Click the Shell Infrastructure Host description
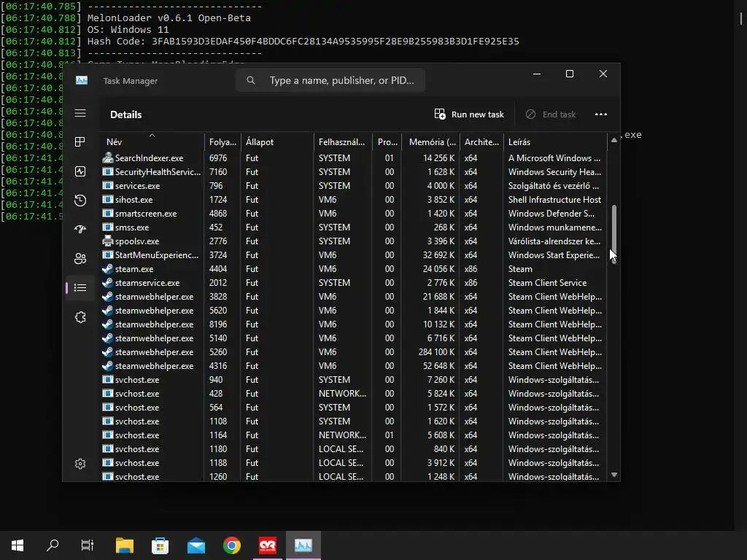747x560 pixels. coord(554,200)
